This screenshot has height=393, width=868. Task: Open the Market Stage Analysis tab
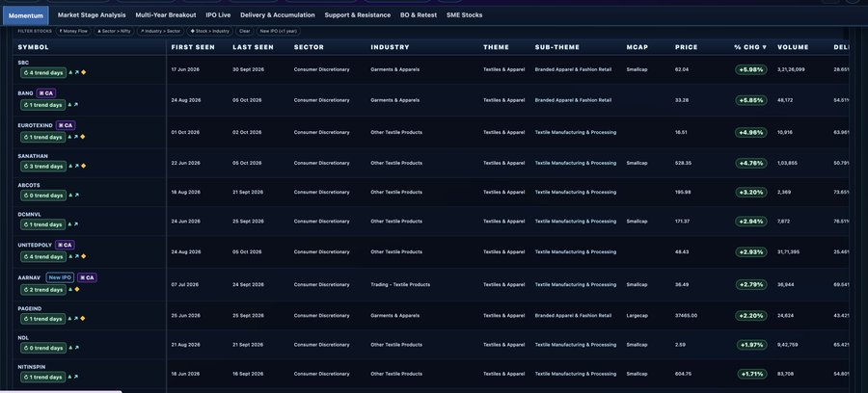92,15
